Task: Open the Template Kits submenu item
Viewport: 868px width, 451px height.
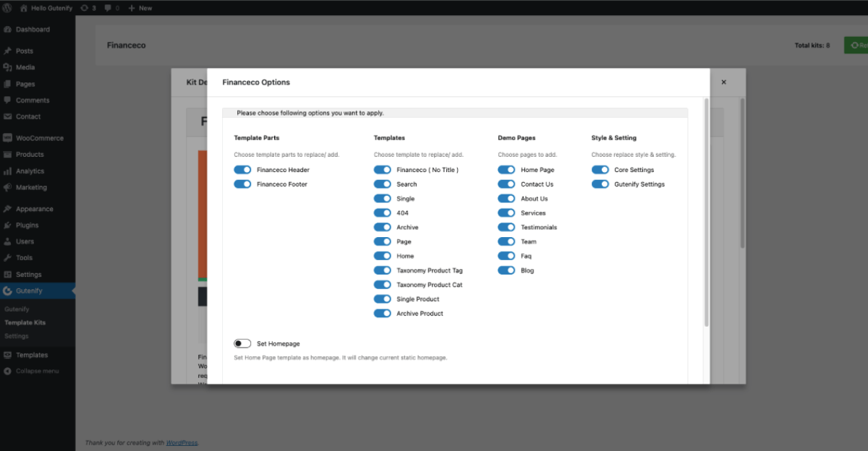Action: (25, 322)
